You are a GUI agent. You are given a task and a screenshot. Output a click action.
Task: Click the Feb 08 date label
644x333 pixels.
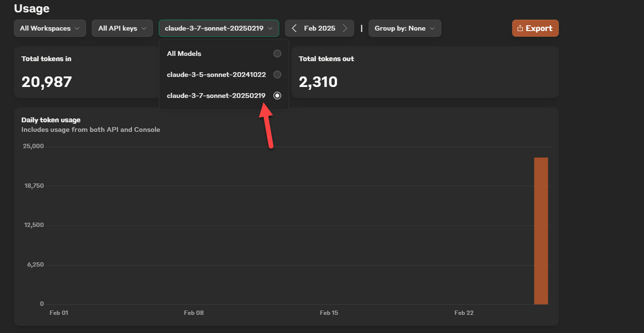[x=194, y=313]
